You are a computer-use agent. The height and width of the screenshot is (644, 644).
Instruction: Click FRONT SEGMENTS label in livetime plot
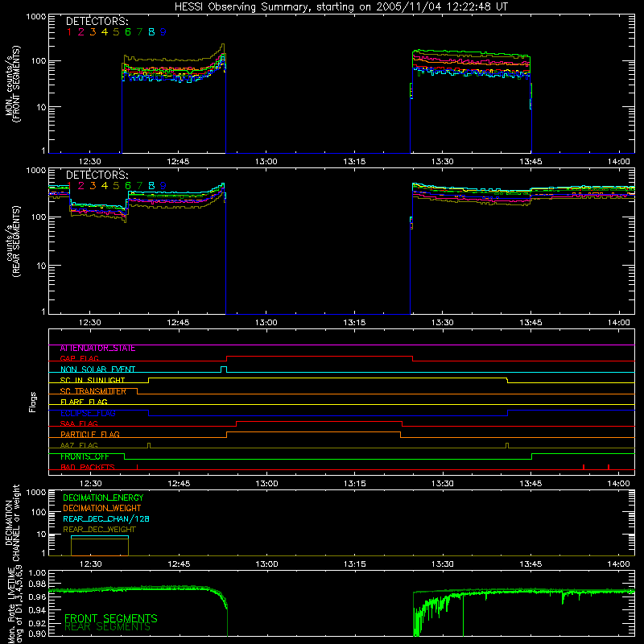(111, 618)
